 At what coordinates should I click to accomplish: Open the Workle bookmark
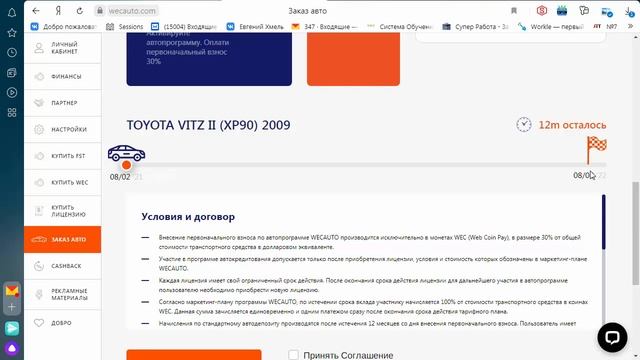[550, 27]
